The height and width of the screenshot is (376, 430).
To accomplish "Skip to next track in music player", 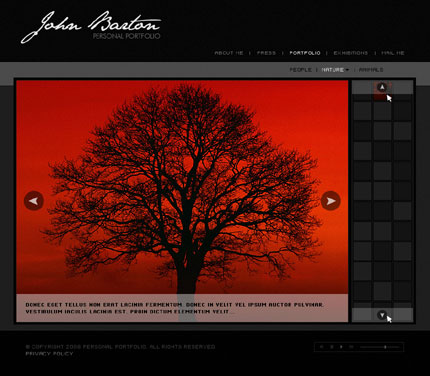I will point(351,347).
